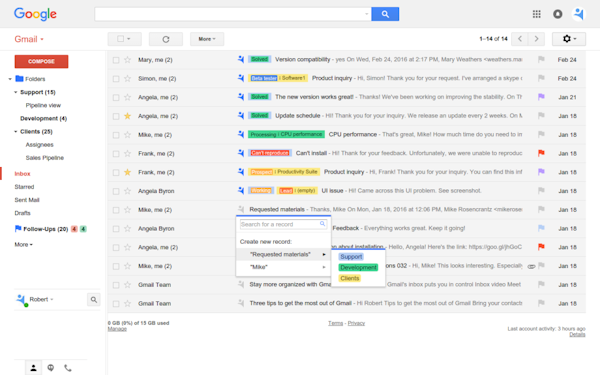
Task: Toggle the select-all checkbox in toolbar
Action: (121, 39)
